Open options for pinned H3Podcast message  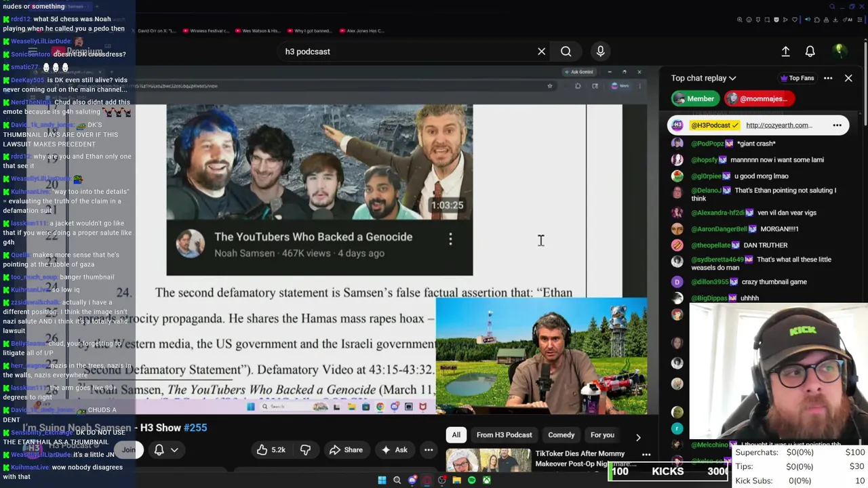(x=837, y=125)
